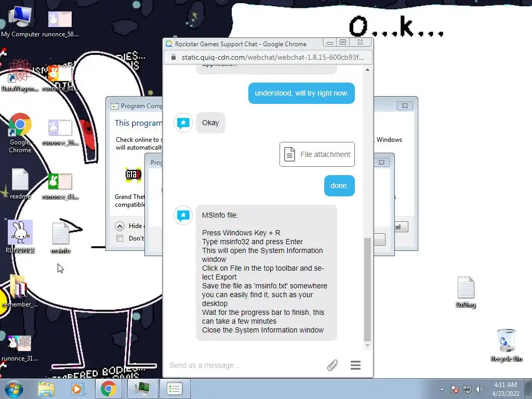The image size is (532, 399).
Task: Click the 'done.' chat bubble
Action: (x=339, y=185)
